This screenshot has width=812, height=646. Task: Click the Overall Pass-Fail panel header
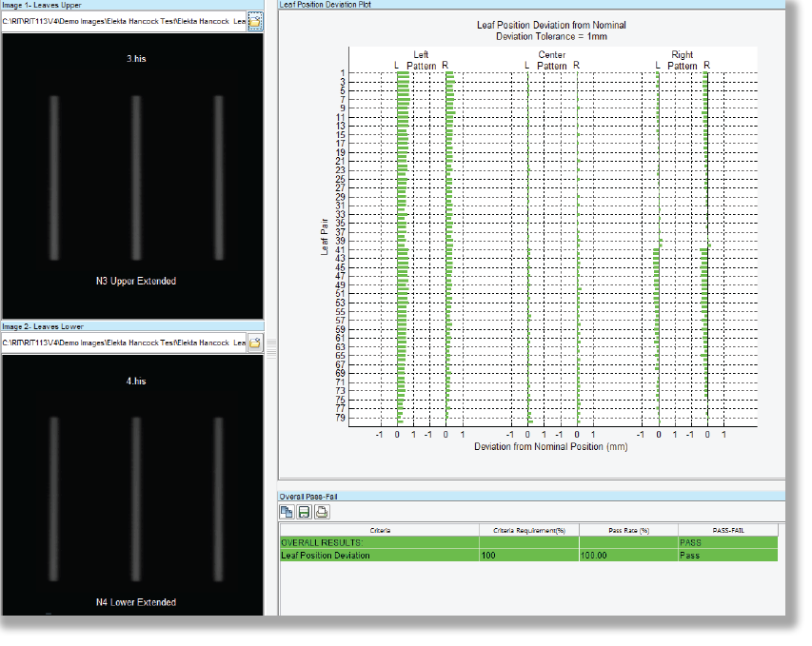click(531, 496)
